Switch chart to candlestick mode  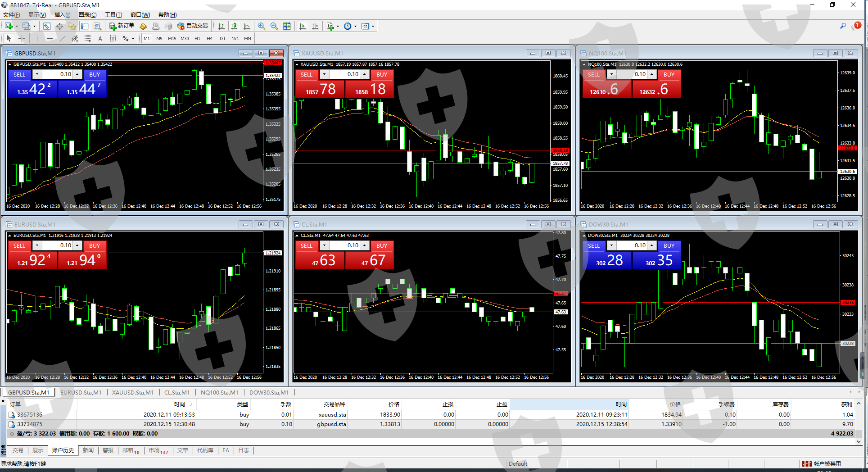point(234,26)
